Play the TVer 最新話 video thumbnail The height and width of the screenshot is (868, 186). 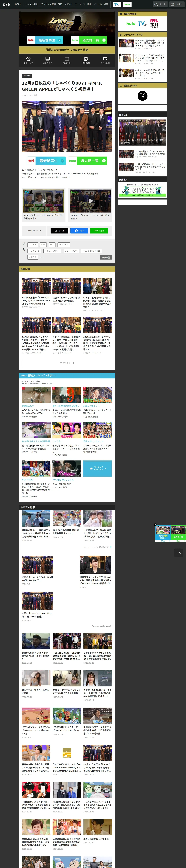tap(44, 201)
